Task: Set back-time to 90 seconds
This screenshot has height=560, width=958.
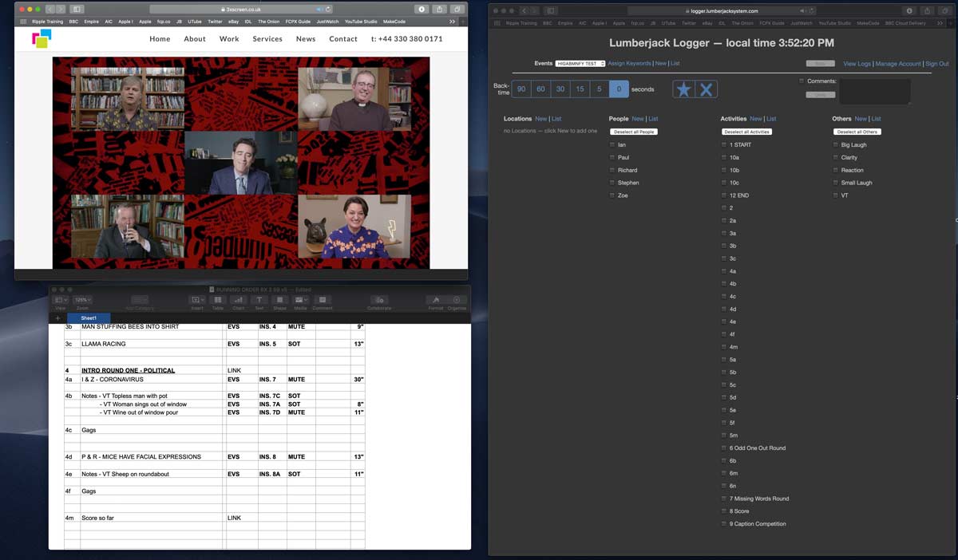Action: [521, 89]
